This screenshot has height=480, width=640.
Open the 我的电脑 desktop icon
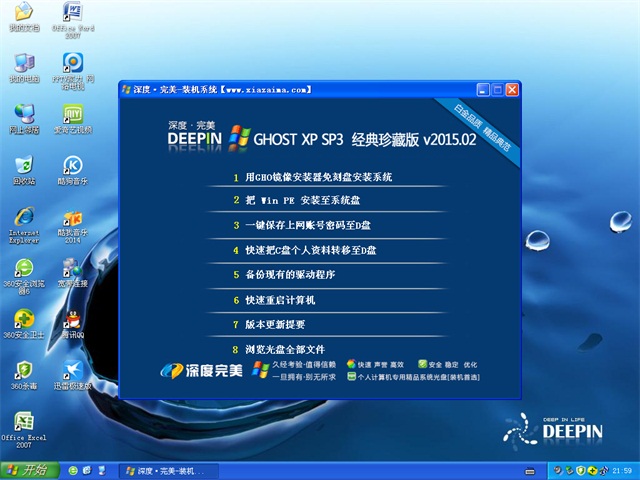pos(23,64)
